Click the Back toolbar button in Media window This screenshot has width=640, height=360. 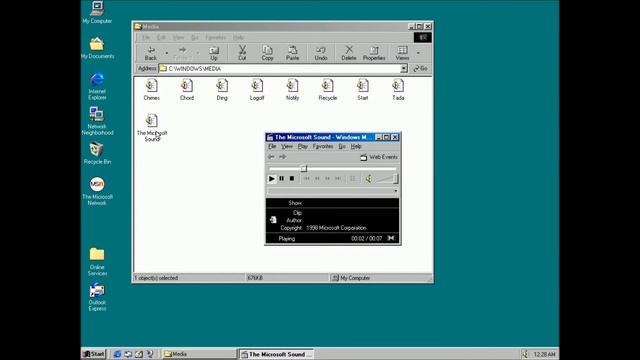[151, 53]
